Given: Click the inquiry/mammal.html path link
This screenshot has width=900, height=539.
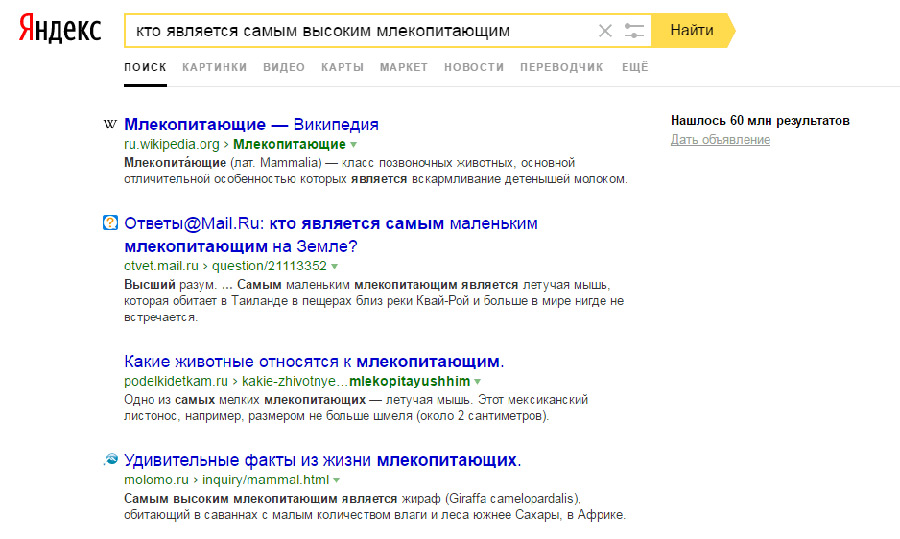Looking at the screenshot, I should [x=266, y=480].
